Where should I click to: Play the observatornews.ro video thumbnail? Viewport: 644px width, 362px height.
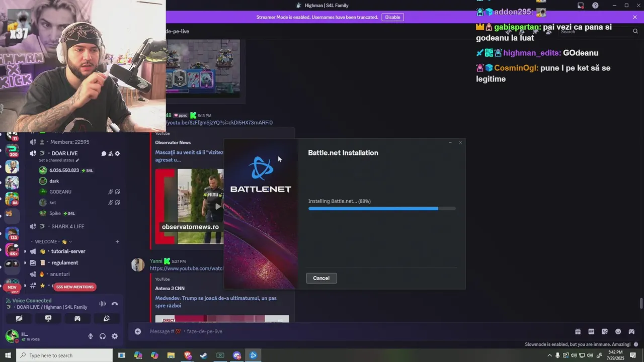[200, 206]
